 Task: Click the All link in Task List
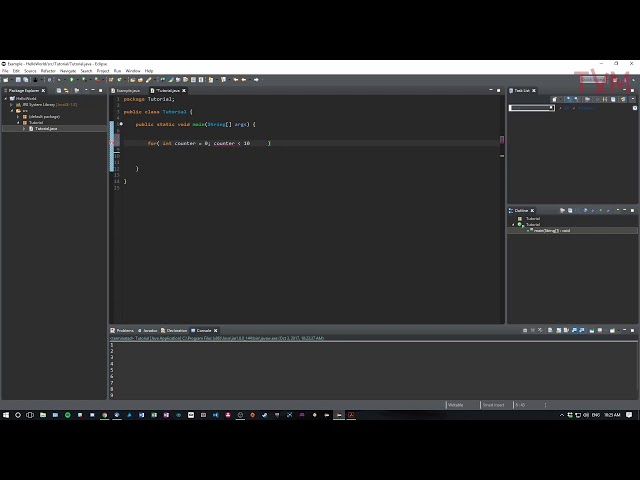(567, 108)
